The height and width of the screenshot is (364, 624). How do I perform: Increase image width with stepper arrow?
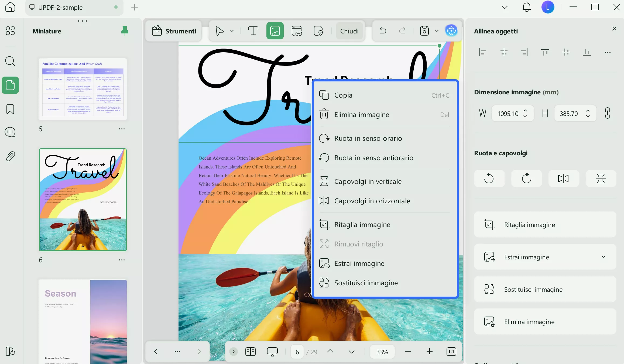[x=525, y=111]
